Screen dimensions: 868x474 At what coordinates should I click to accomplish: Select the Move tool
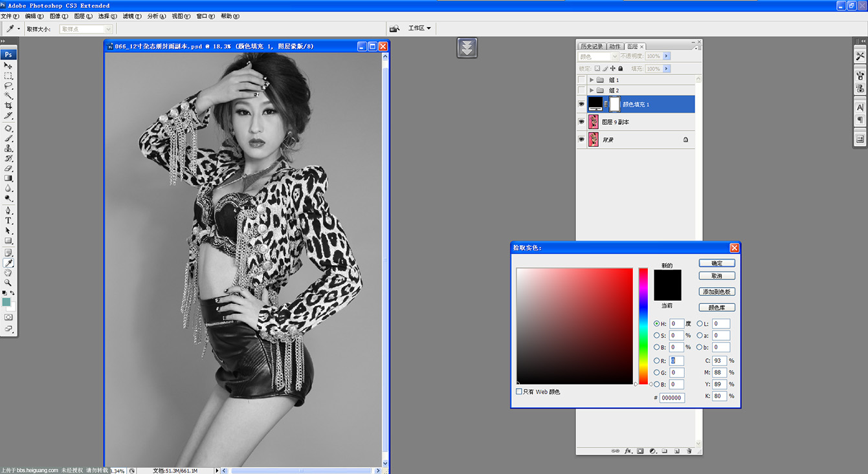pyautogui.click(x=8, y=65)
